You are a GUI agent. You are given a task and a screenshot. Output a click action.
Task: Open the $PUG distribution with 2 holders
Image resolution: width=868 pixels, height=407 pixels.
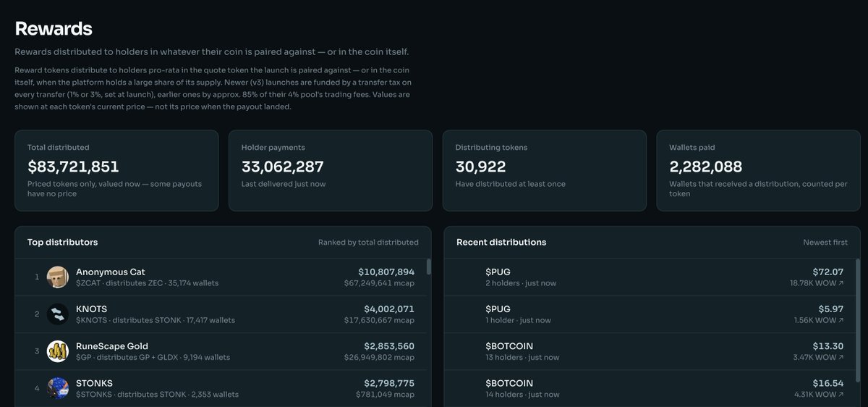point(650,277)
